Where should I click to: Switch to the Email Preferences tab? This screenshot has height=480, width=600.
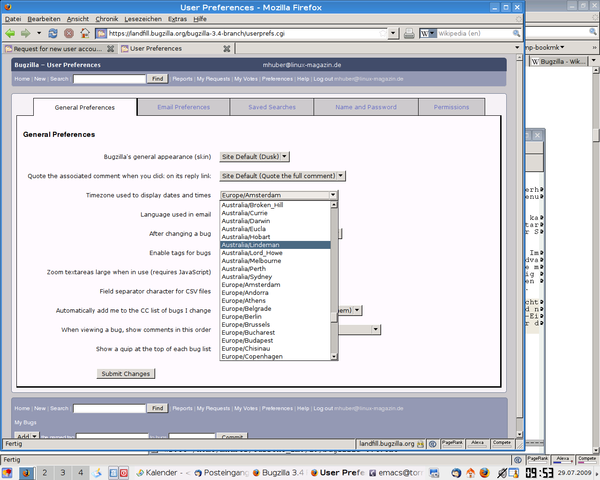184,107
